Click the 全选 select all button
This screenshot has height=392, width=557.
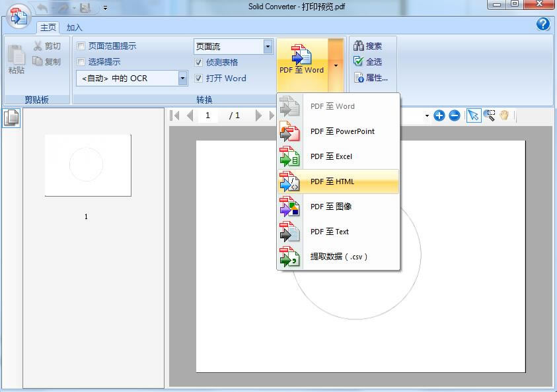(367, 62)
